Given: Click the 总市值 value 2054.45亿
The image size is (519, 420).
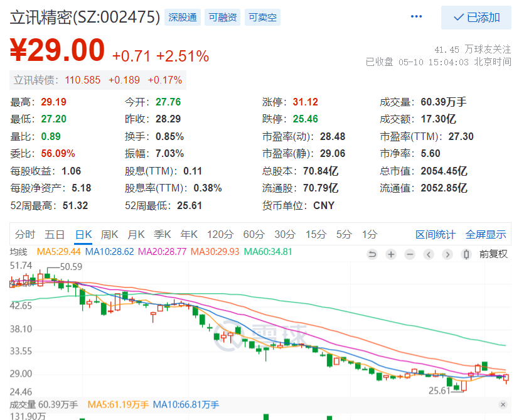Looking at the screenshot, I should coord(444,171).
